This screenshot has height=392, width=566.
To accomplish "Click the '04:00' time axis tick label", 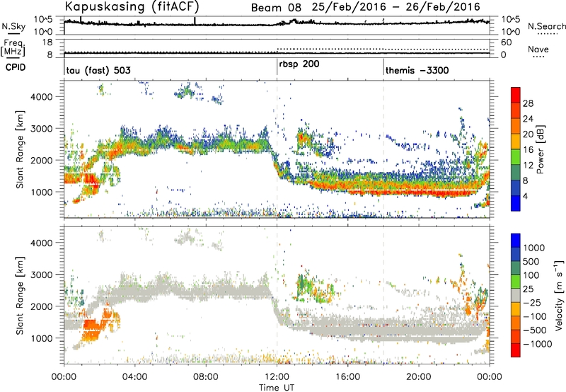I will [135, 377].
